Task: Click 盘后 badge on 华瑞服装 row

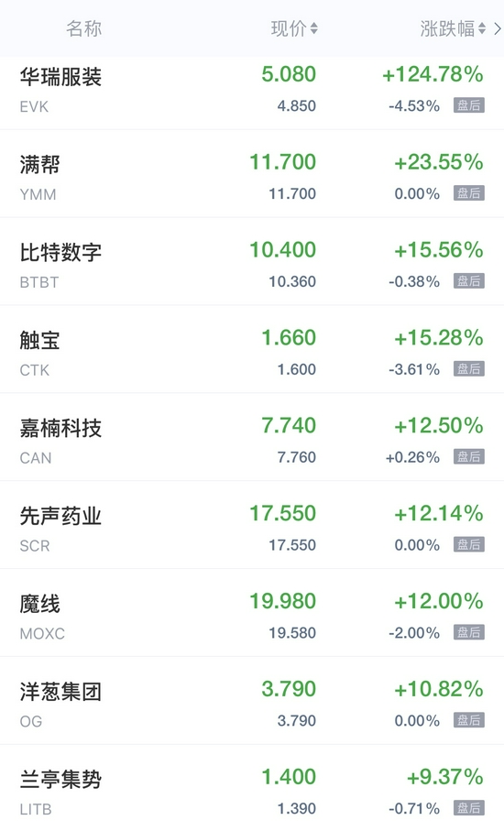Action: pos(469,105)
